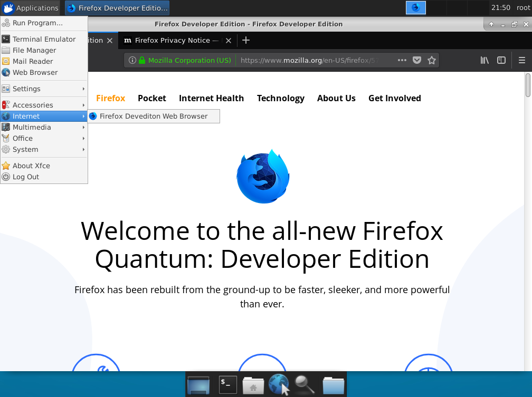The height and width of the screenshot is (397, 532).
Task: Open Get Involved navigation link
Action: pyautogui.click(x=395, y=98)
